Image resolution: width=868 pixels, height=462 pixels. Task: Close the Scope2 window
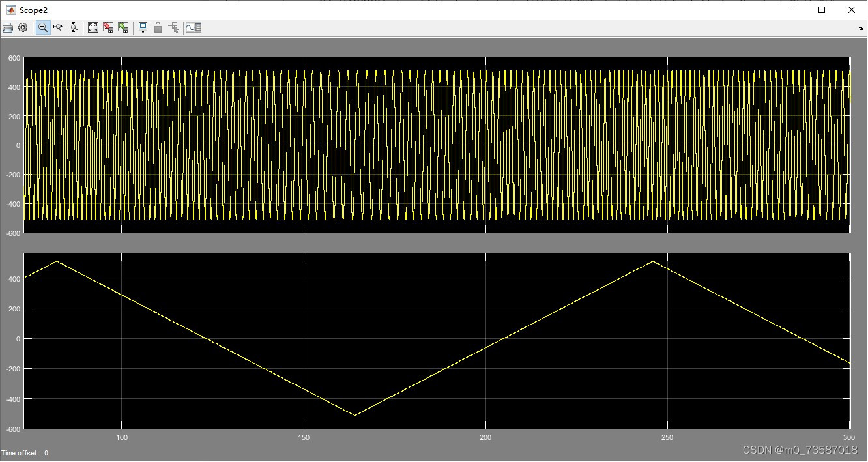[x=852, y=10]
